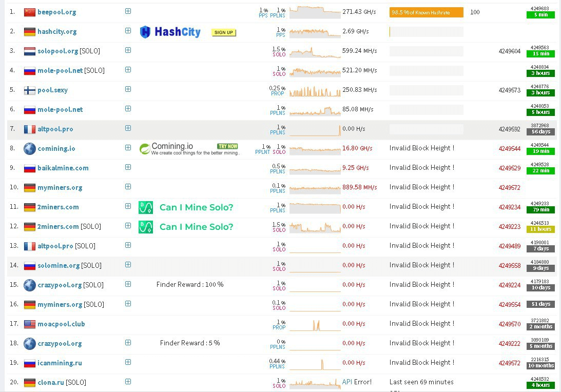Click the USA flag beside moacpool.club

(30, 324)
